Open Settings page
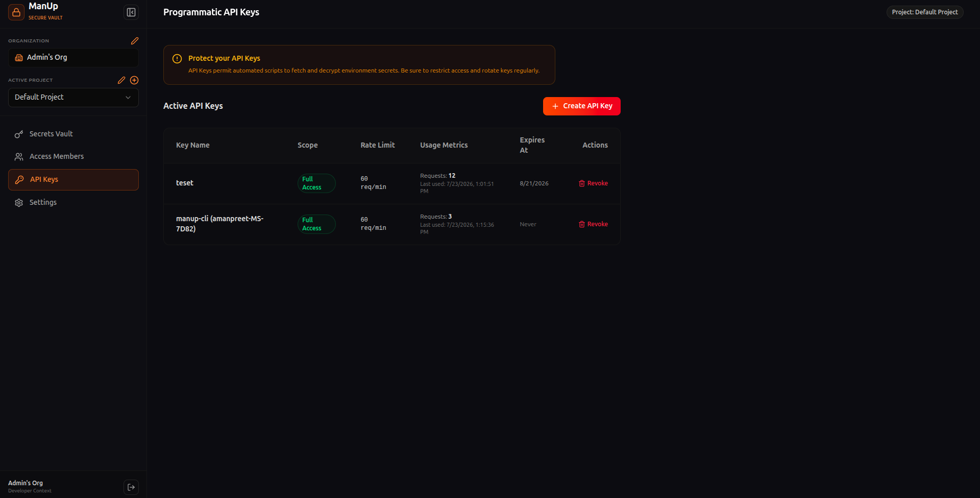This screenshot has height=498, width=980. (x=73, y=202)
